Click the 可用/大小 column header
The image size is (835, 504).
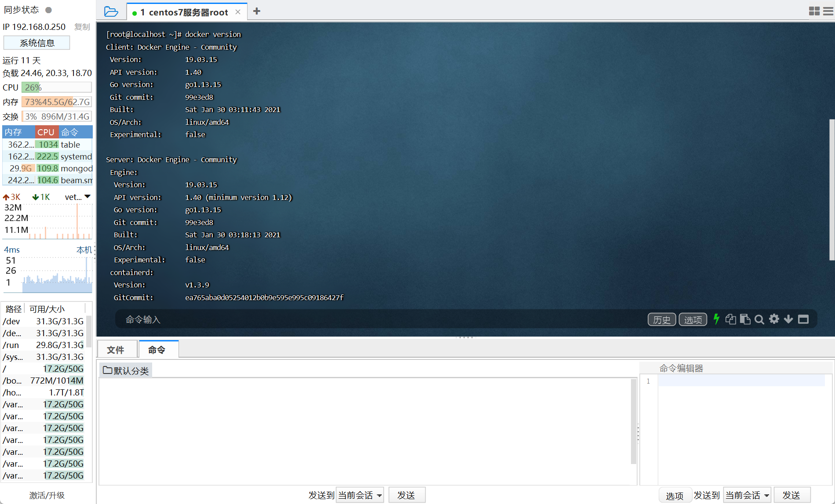47,309
